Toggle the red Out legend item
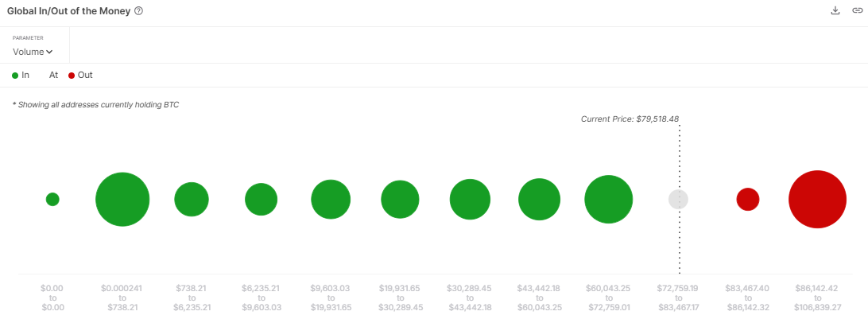Image resolution: width=868 pixels, height=319 pixels. (x=80, y=75)
